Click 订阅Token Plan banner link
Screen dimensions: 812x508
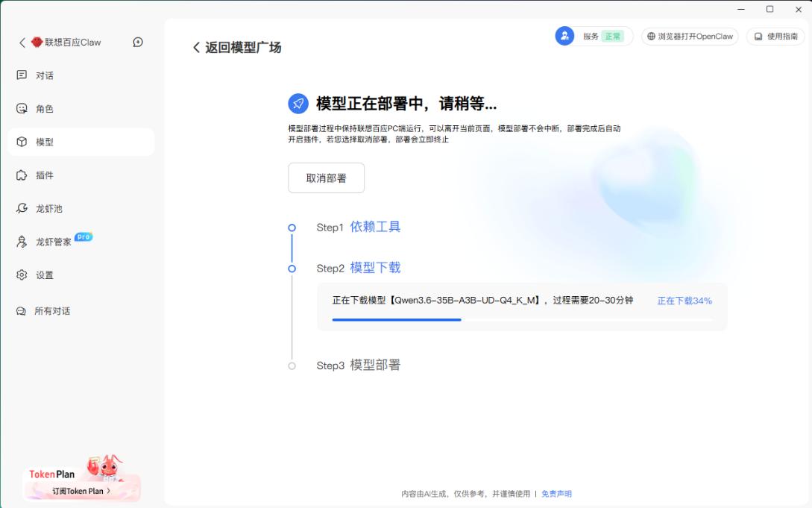click(81, 491)
